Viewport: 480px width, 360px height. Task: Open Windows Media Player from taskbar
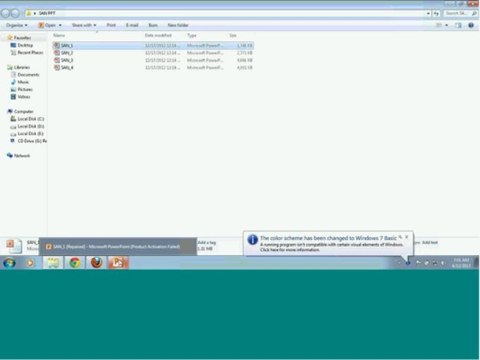(x=30, y=263)
